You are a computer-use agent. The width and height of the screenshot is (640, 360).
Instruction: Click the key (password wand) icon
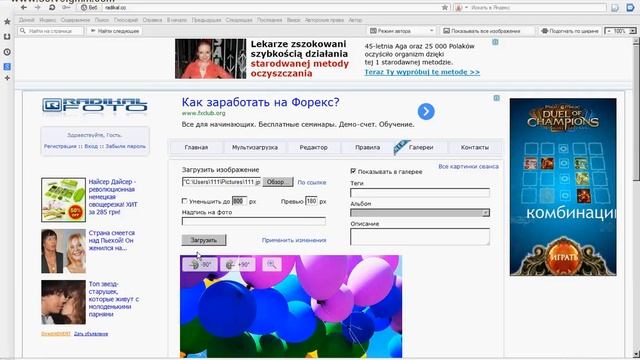coord(66,7)
